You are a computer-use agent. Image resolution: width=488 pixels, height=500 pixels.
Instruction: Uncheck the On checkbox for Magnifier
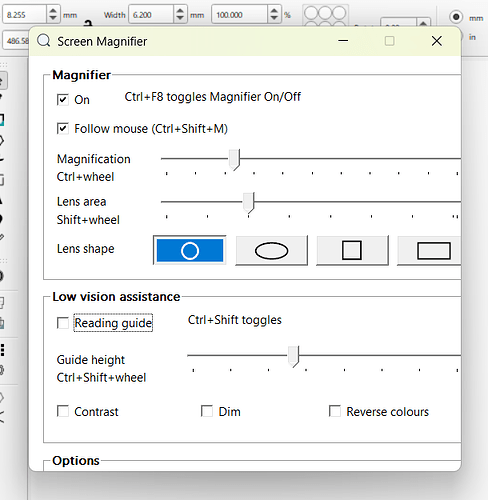coord(63,100)
